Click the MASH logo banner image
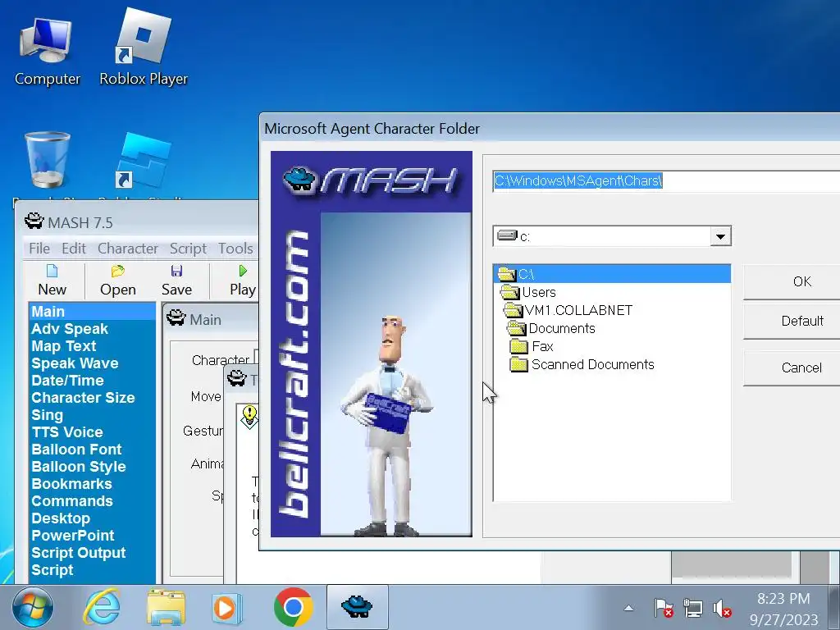Image resolution: width=840 pixels, height=630 pixels. coord(372,344)
